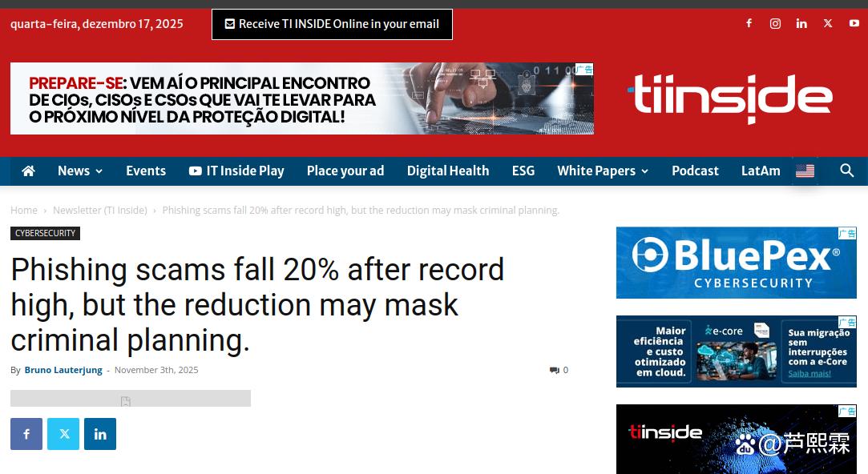868x474 pixels.
Task: Select the CYBERSECURITY category tag
Action: (x=46, y=234)
